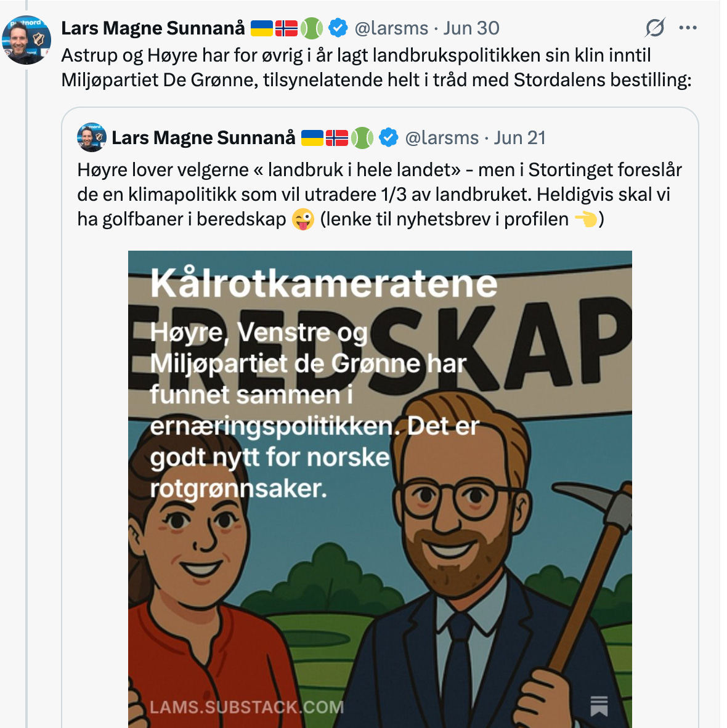727x728 pixels.
Task: Open the small avatar in the quoted tweet
Action: tap(92, 137)
